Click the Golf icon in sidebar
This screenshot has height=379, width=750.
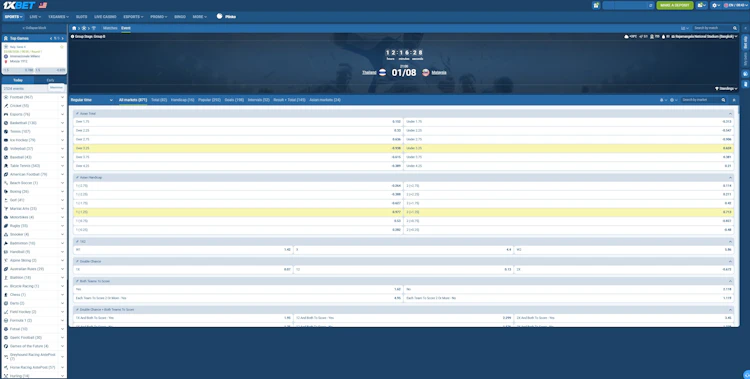point(6,200)
